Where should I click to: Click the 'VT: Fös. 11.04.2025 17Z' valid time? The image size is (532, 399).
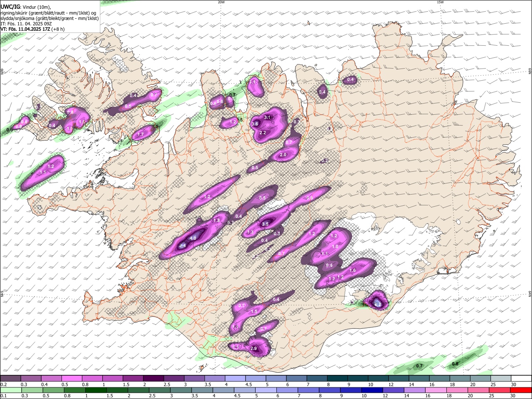pyautogui.click(x=25, y=29)
